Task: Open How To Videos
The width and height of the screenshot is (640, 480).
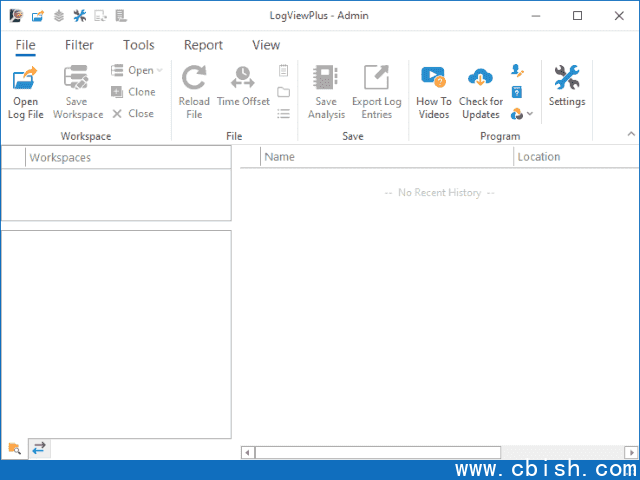Action: click(x=433, y=93)
